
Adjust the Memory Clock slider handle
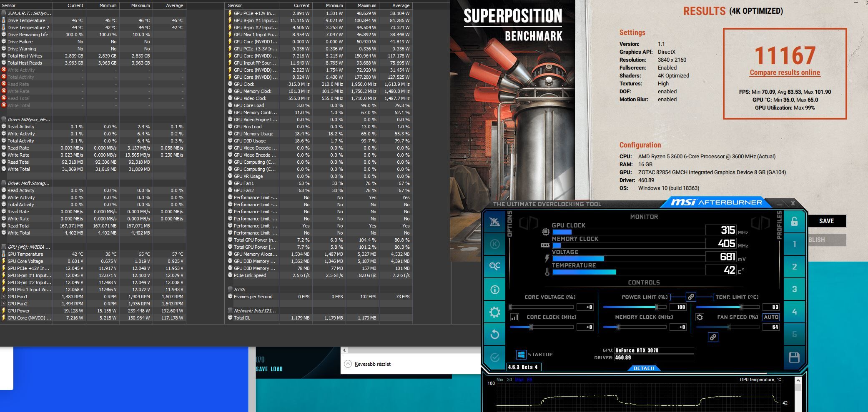coord(618,327)
